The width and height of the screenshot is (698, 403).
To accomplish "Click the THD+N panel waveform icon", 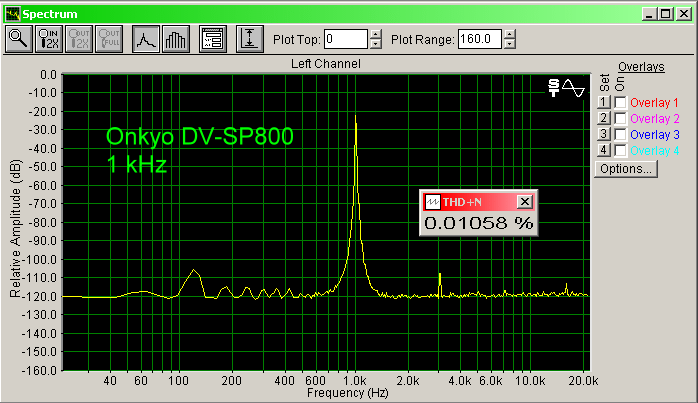I will point(432,202).
